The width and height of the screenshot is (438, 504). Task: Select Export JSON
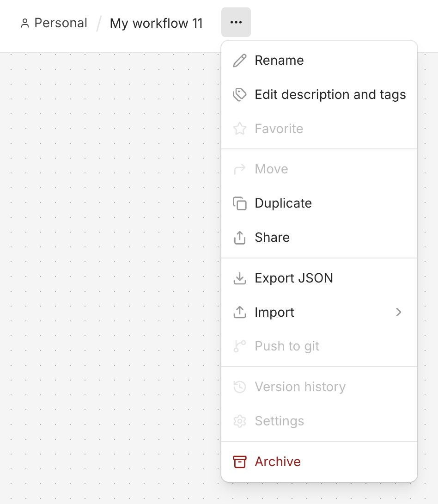click(x=319, y=278)
